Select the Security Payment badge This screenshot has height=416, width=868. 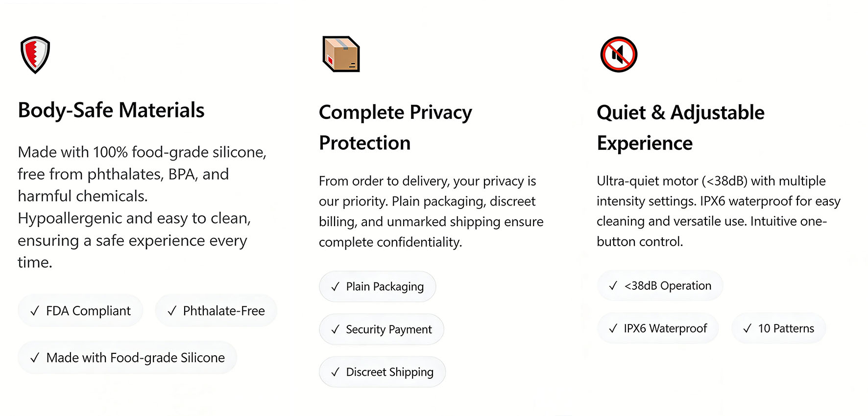tap(381, 329)
